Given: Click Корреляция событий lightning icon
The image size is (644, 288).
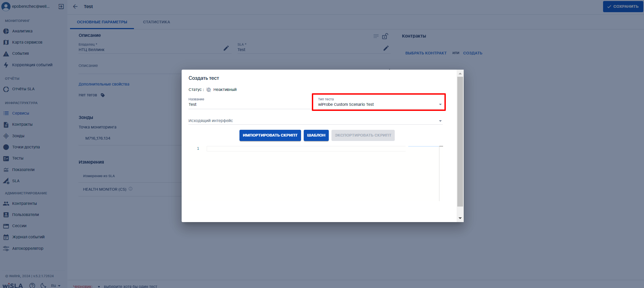Looking at the screenshot, I should click(x=6, y=65).
